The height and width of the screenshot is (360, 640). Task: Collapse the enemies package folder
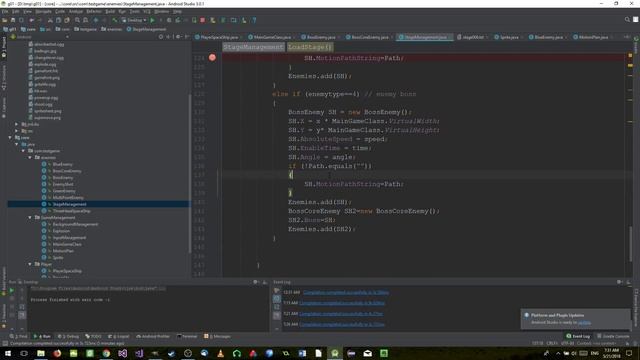(x=30, y=158)
